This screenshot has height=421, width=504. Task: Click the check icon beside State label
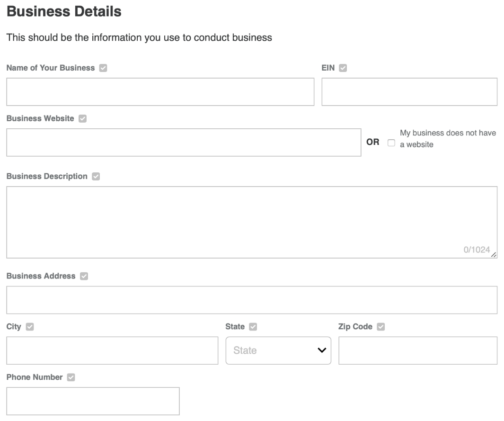(x=253, y=327)
